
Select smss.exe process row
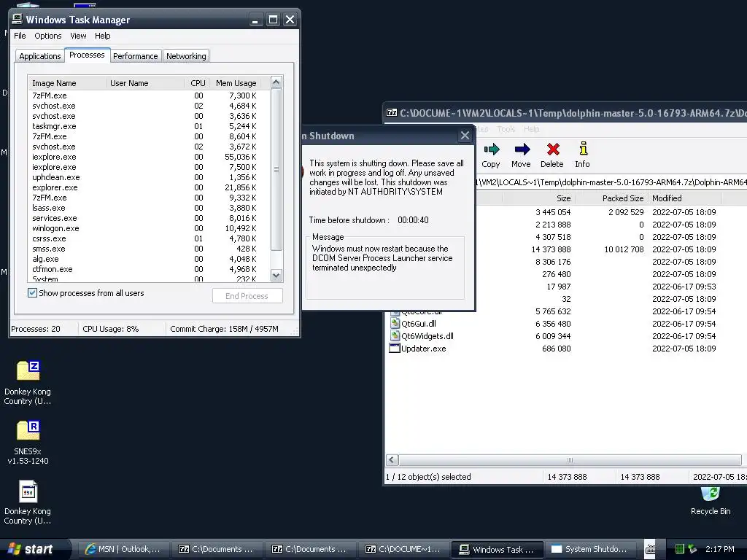149,249
